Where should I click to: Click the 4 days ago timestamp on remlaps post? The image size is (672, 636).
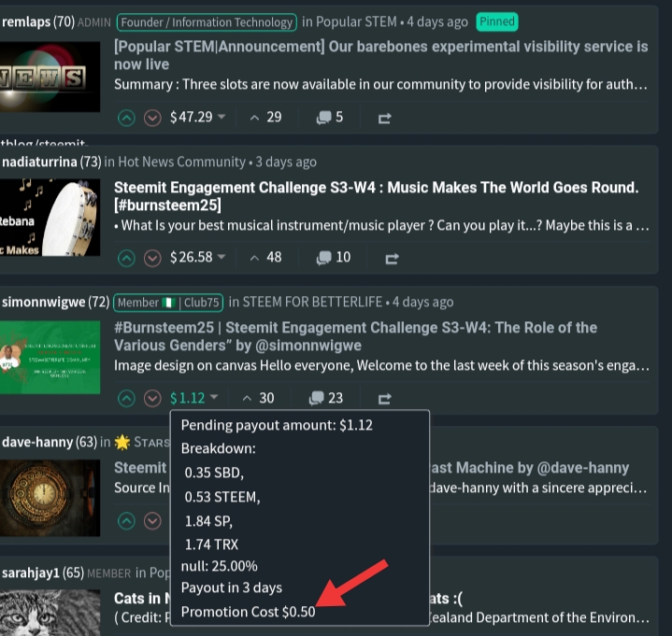pyautogui.click(x=437, y=21)
